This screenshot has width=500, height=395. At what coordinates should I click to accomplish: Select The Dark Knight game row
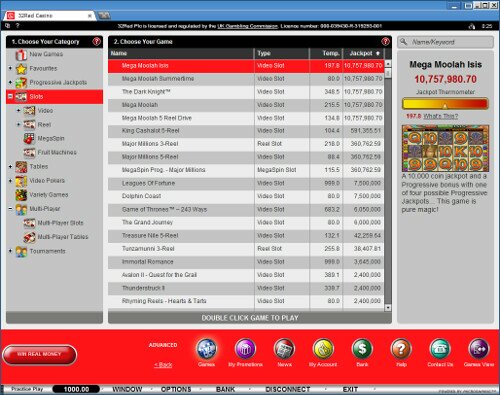(246, 92)
